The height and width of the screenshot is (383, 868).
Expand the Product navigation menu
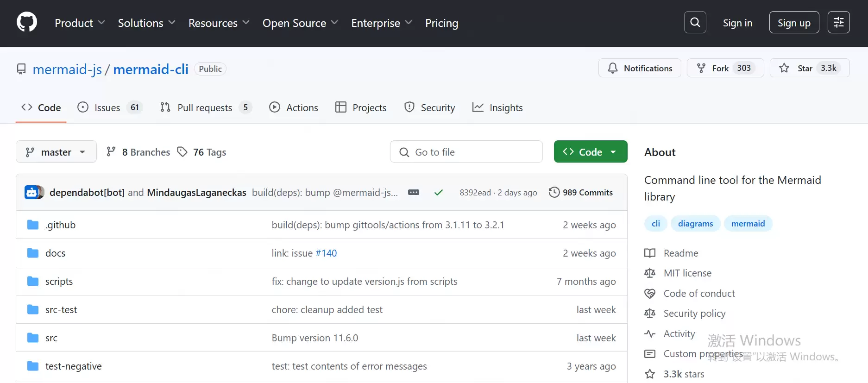(x=80, y=23)
